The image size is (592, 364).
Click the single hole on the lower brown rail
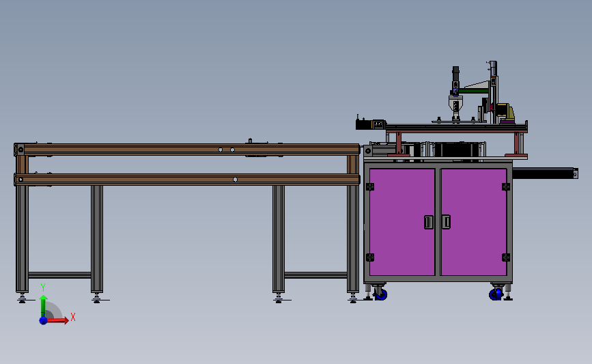(x=235, y=180)
